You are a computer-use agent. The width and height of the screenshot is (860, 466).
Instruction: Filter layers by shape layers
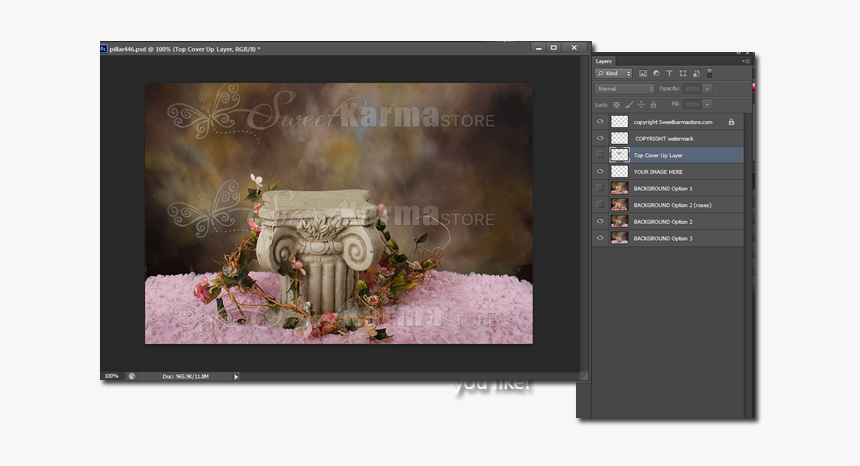(x=683, y=73)
